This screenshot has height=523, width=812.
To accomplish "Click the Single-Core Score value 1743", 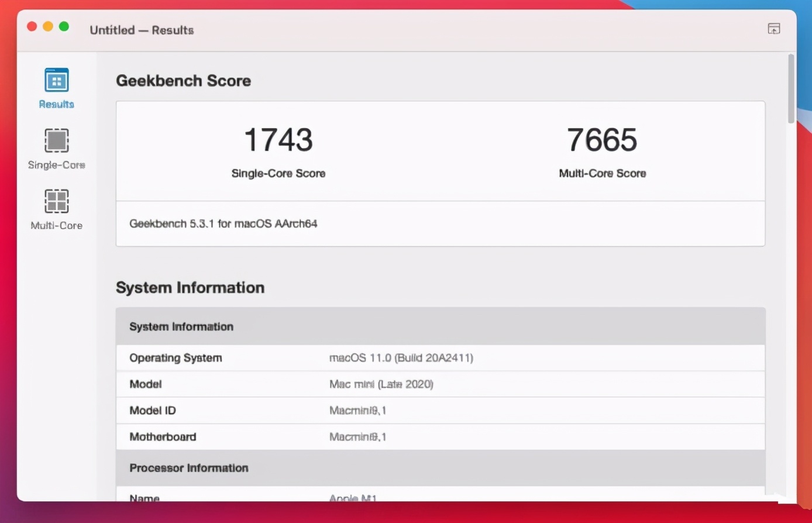I will pos(277,139).
